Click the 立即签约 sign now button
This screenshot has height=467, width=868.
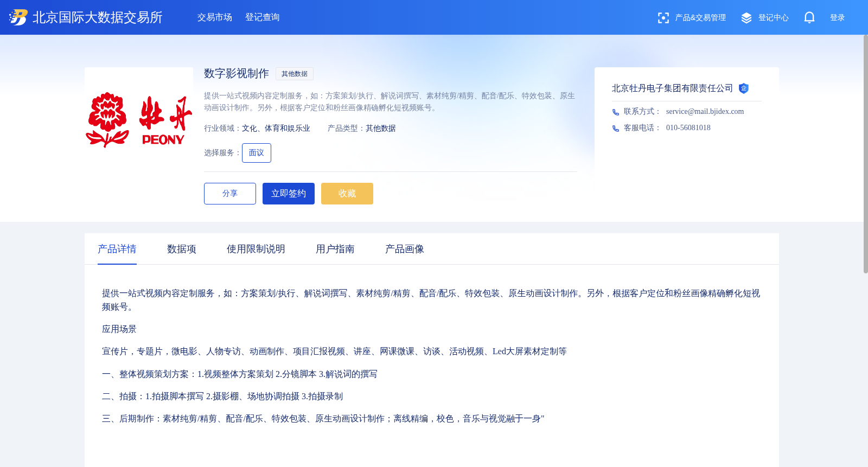point(289,194)
